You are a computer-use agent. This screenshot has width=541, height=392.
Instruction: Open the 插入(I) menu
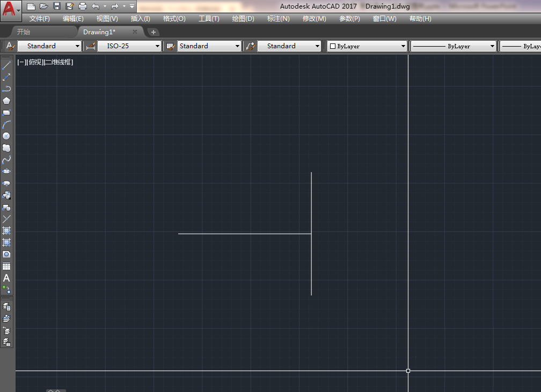pos(141,19)
